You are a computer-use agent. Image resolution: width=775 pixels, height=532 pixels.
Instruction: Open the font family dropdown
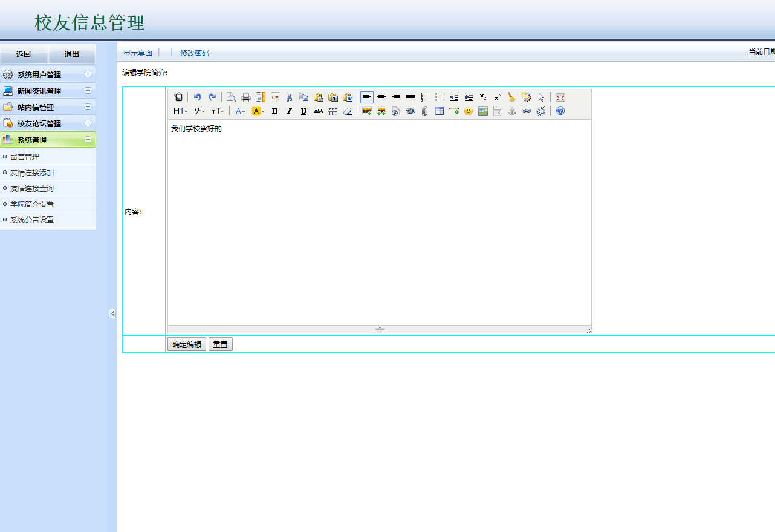199,111
